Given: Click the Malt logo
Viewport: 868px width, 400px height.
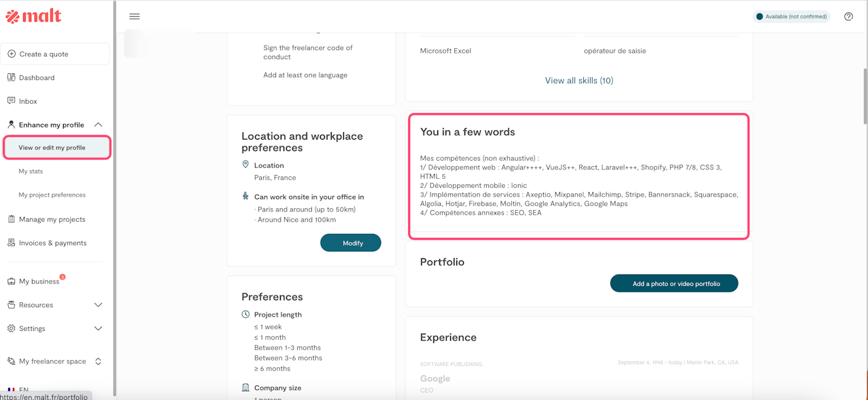Looking at the screenshot, I should [33, 17].
